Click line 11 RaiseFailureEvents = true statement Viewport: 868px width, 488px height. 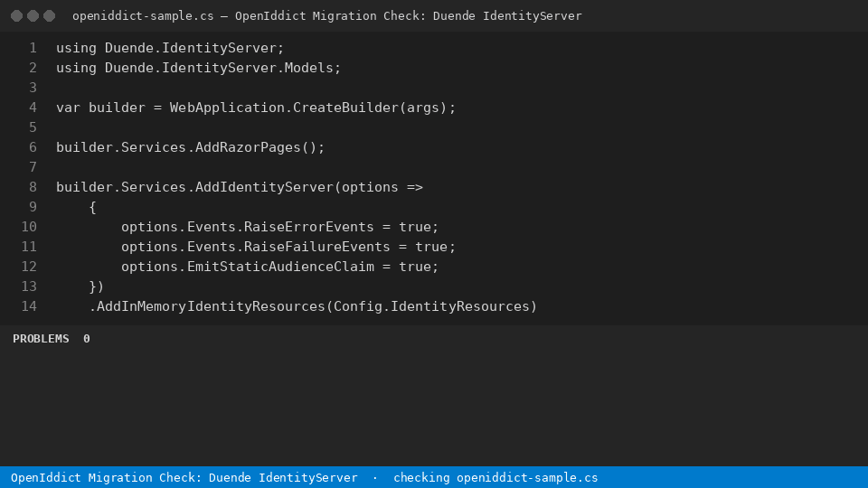(x=288, y=248)
